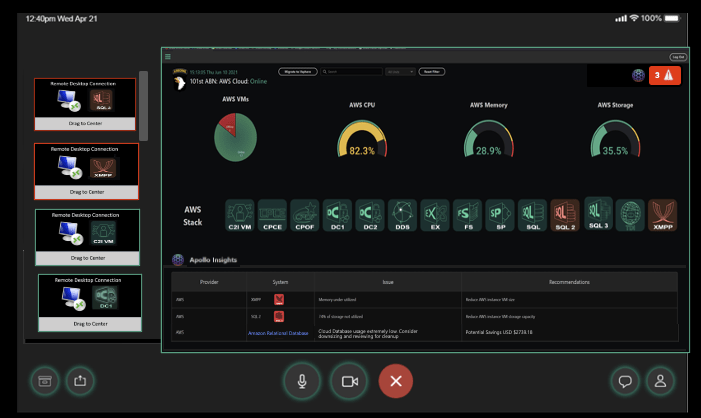The height and width of the screenshot is (418, 701).
Task: Mute the microphone
Action: click(x=302, y=381)
